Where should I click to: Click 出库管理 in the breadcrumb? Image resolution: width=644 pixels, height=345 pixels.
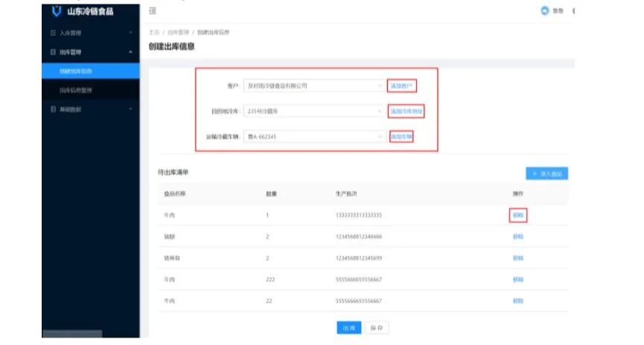178,33
